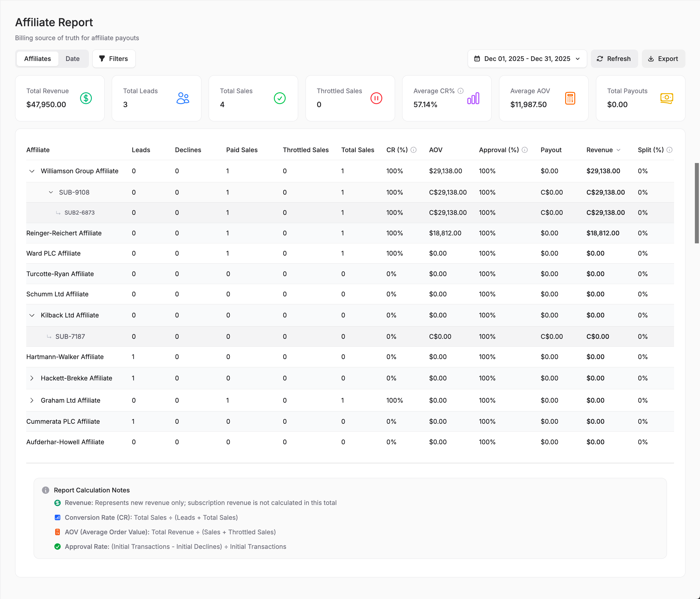Export the affiliate report

tap(663, 59)
